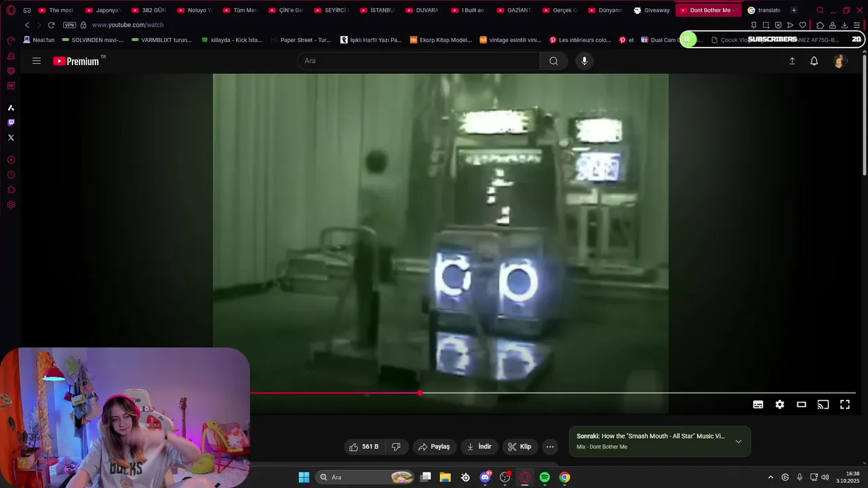The height and width of the screenshot is (488, 868).
Task: Open browsing history clock in sidebar
Action: coord(11,175)
